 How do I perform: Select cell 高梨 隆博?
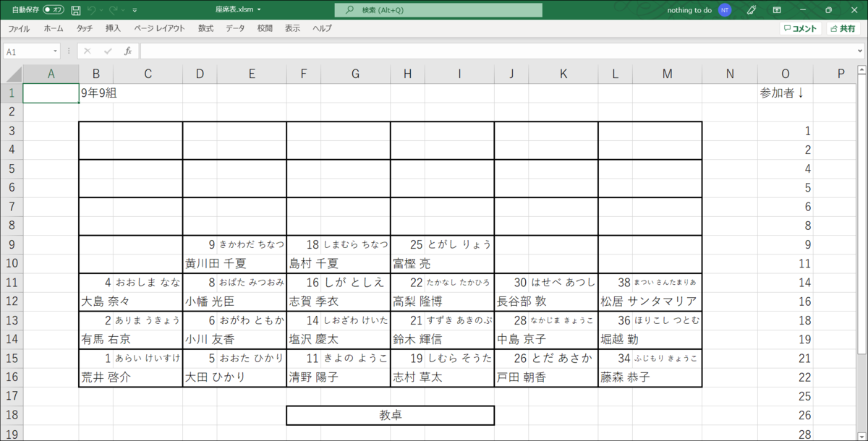point(443,301)
